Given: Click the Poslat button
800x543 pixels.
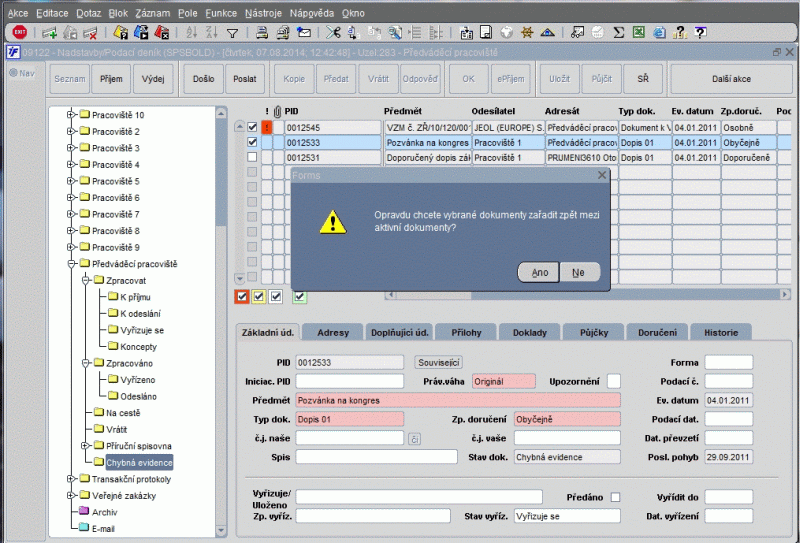Looking at the screenshot, I should 245,79.
